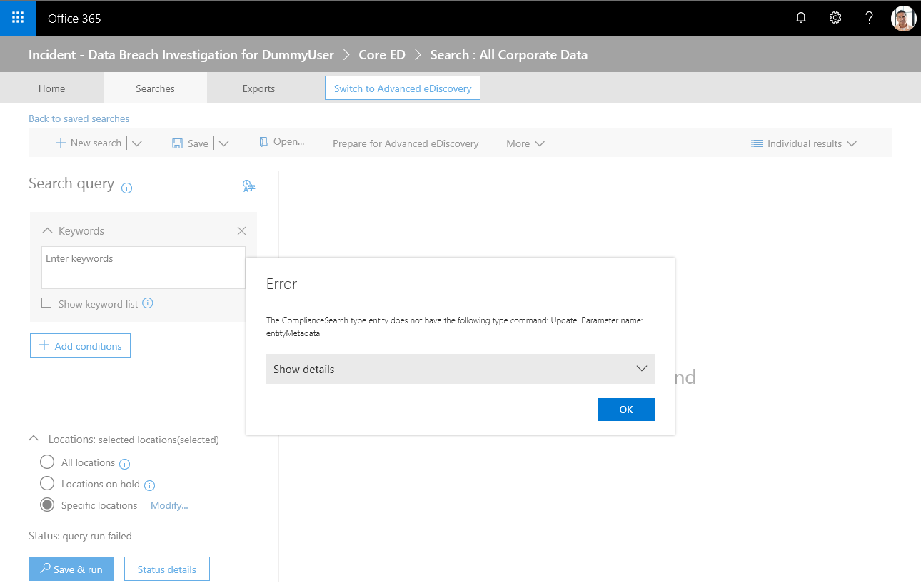Click the Save disk icon
The width and height of the screenshot is (921, 588).
click(x=178, y=143)
